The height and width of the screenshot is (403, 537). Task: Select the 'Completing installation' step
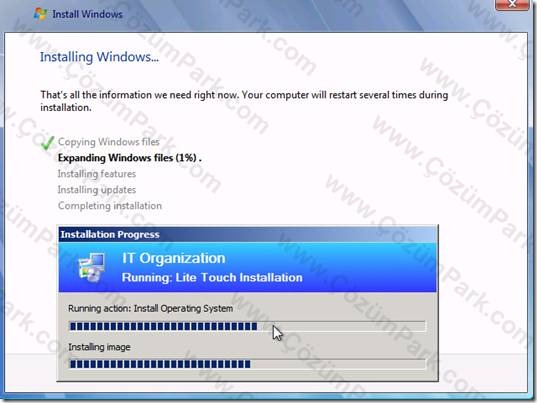tap(110, 206)
